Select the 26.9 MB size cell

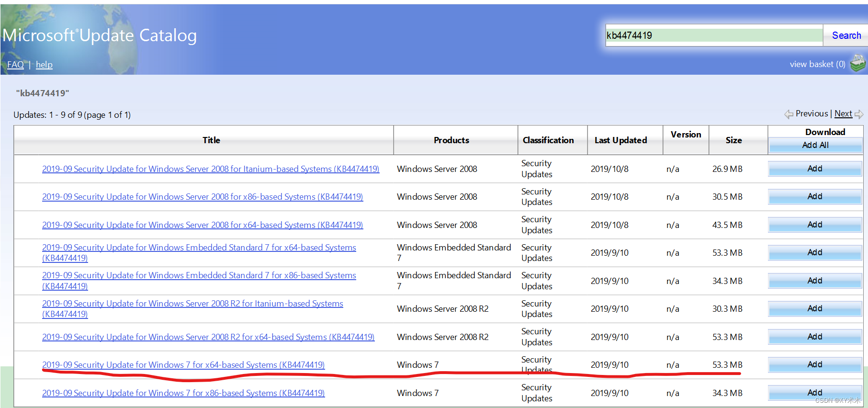(727, 169)
